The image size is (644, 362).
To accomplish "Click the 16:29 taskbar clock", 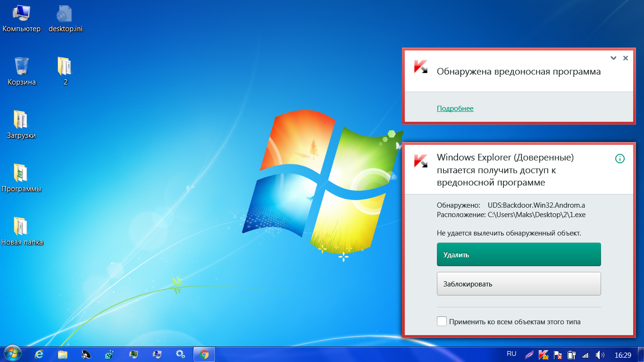I will click(x=623, y=354).
